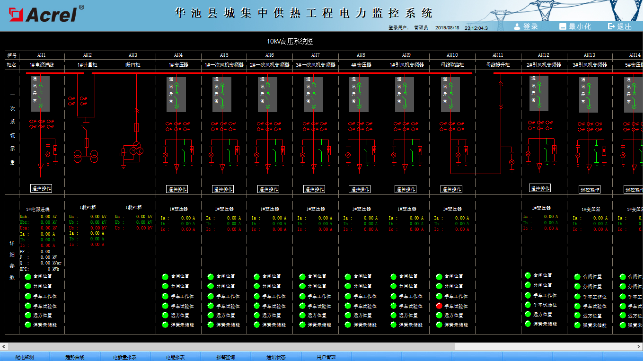Click the red 手车试验位 indicator in AH10
Image resolution: width=644 pixels, height=361 pixels.
tap(439, 306)
